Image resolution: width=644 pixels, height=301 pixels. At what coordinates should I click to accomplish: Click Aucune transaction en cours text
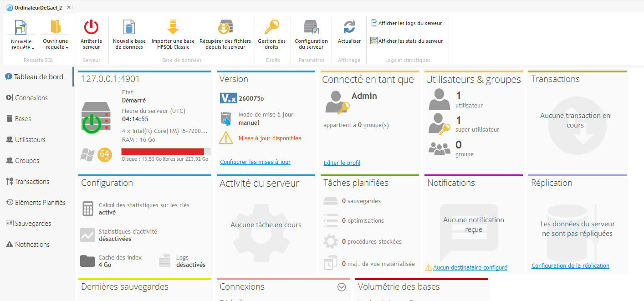[575, 120]
